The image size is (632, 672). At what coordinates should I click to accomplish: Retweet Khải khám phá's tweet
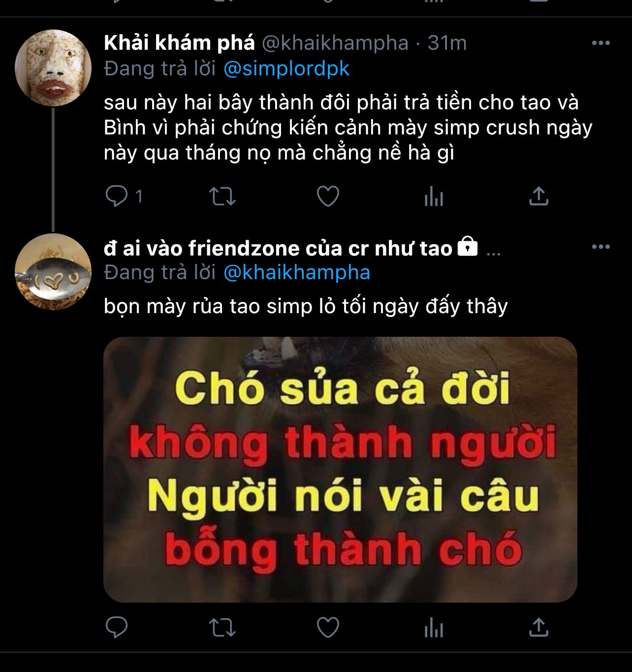coord(222,196)
